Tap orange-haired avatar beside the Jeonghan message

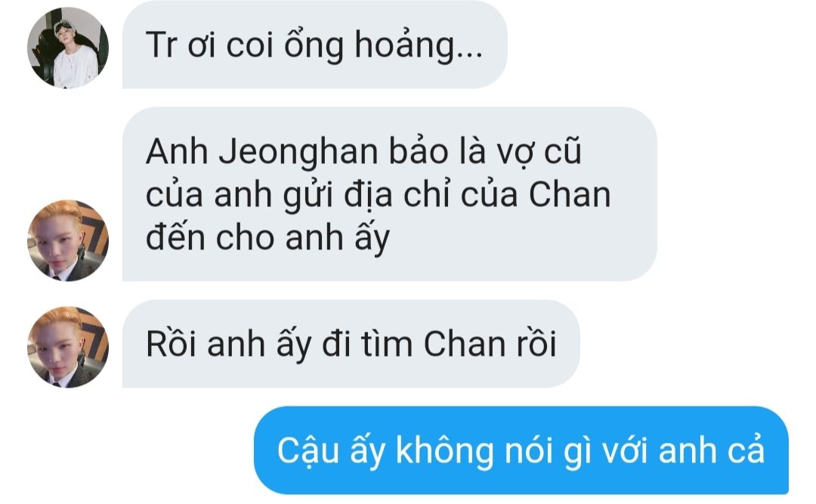[x=68, y=240]
